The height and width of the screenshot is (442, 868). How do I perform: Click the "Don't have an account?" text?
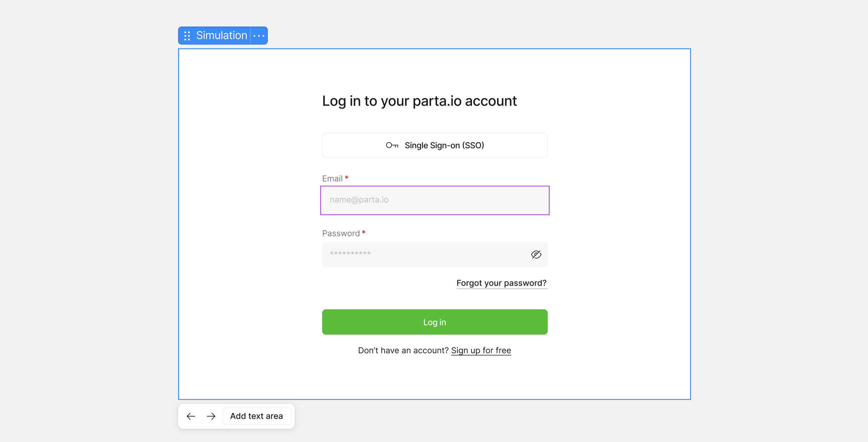(403, 350)
